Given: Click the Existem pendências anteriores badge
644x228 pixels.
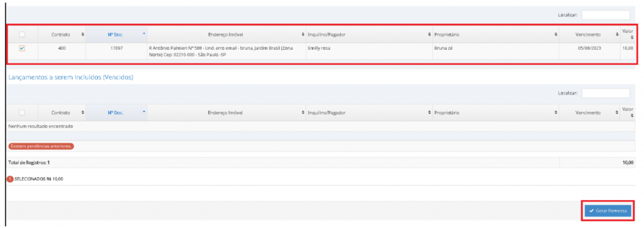Looking at the screenshot, I should tap(41, 146).
